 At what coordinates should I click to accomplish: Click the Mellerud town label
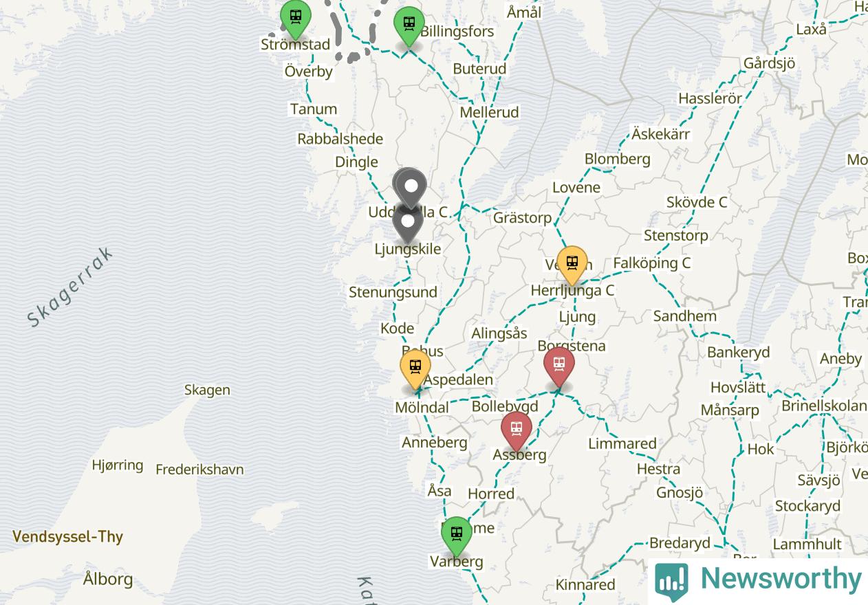(x=489, y=112)
